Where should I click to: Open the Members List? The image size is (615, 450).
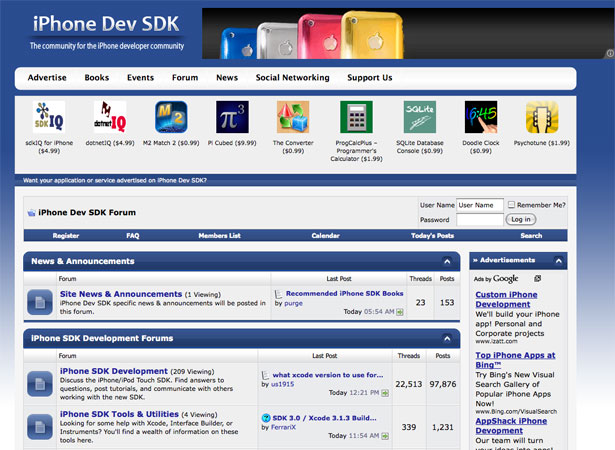pyautogui.click(x=220, y=236)
